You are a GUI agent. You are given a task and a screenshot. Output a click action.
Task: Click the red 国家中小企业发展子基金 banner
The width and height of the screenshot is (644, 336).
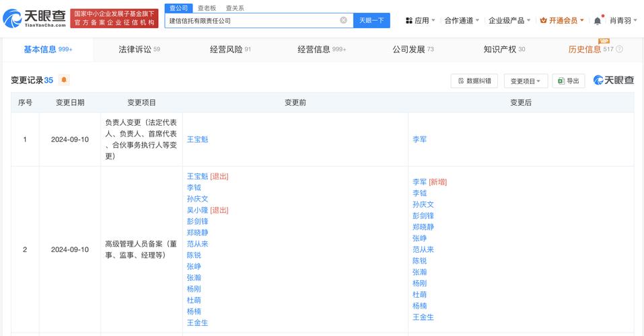(x=114, y=18)
